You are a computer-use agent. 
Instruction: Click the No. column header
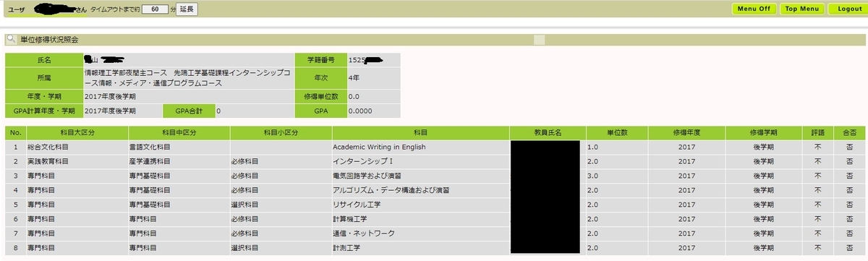click(14, 133)
